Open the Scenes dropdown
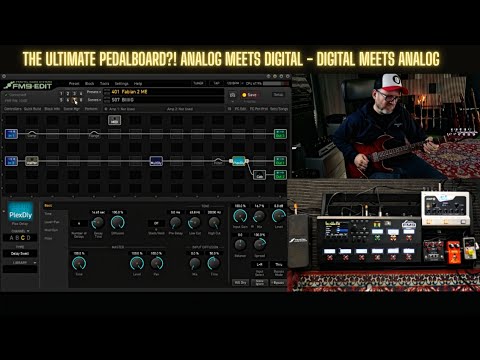Image resolution: width=480 pixels, height=360 pixels. pos(94,100)
